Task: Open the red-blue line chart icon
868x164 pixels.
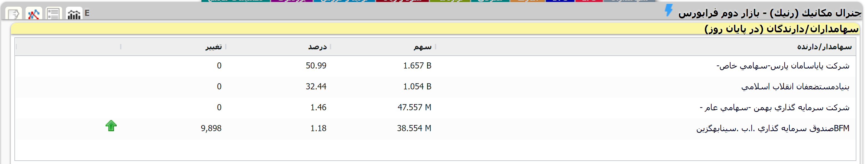Action: click(34, 14)
